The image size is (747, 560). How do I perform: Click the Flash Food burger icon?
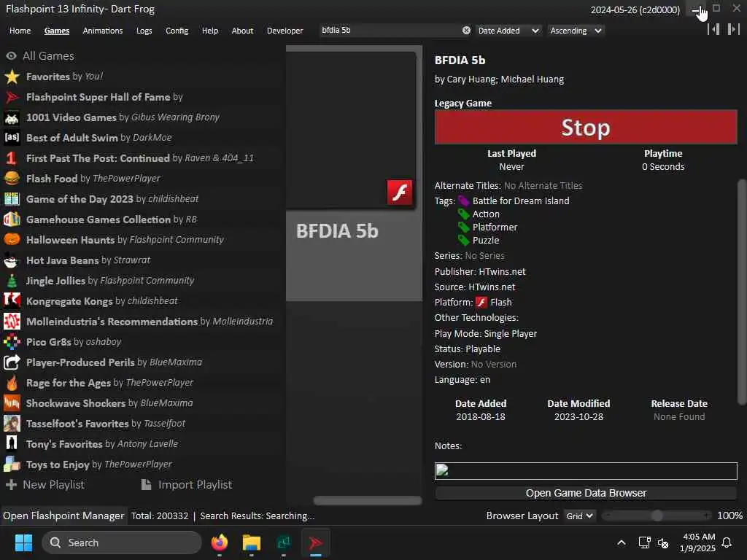(x=12, y=179)
